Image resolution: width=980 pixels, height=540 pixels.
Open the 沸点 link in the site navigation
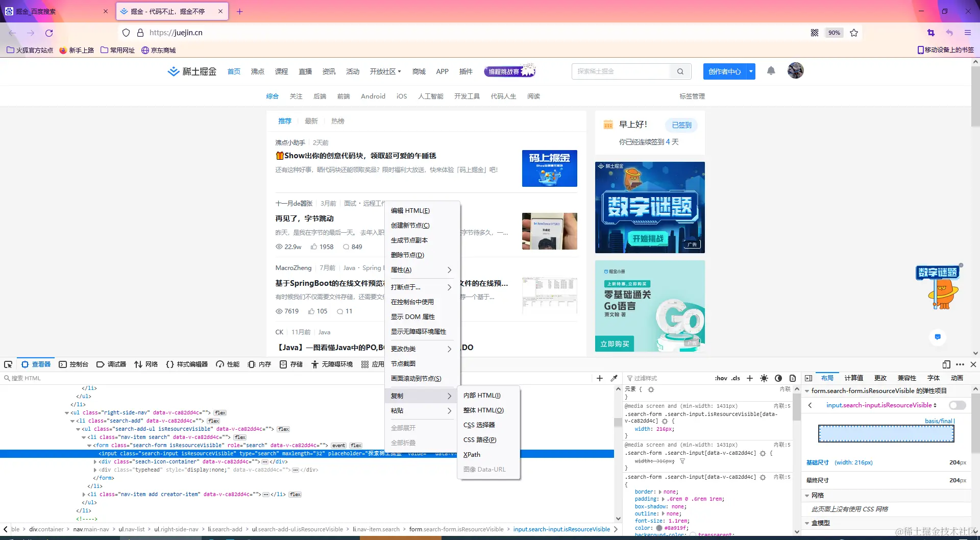click(258, 71)
